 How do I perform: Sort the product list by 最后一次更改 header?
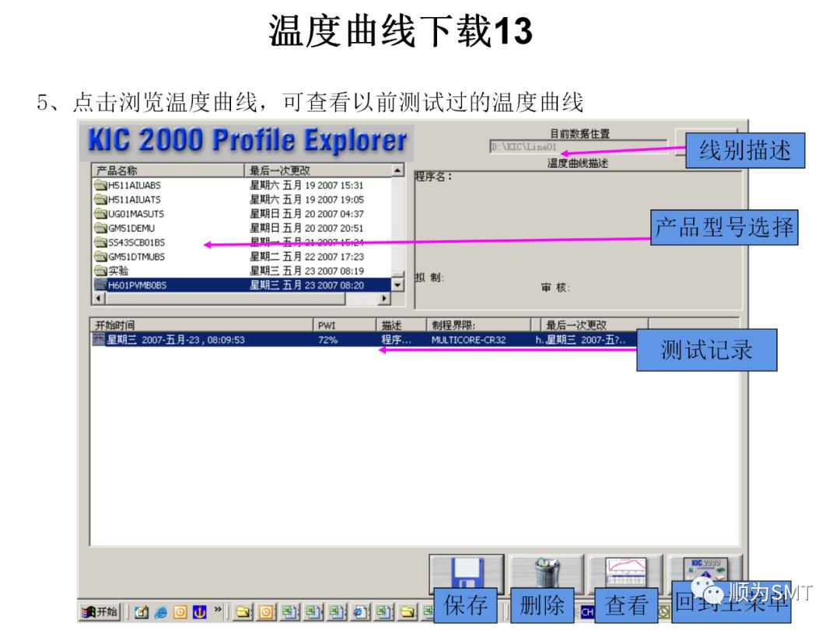tap(317, 170)
